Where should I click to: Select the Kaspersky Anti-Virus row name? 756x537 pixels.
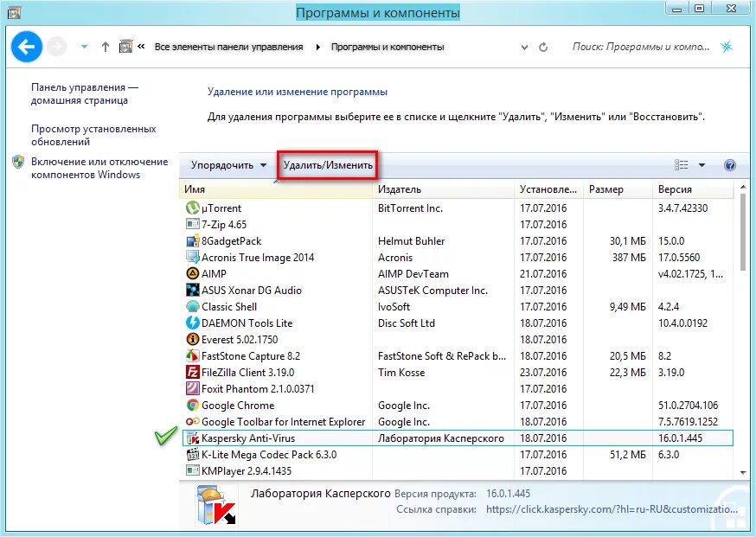coord(248,438)
